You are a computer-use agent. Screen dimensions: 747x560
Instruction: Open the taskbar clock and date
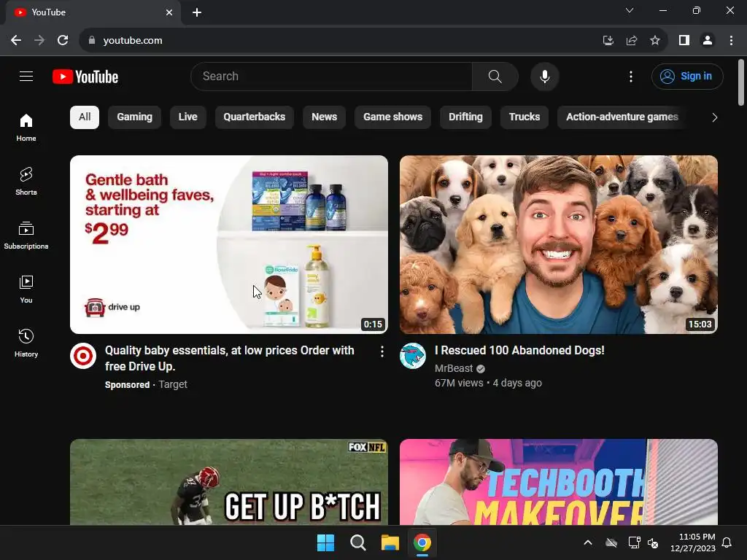(x=693, y=542)
